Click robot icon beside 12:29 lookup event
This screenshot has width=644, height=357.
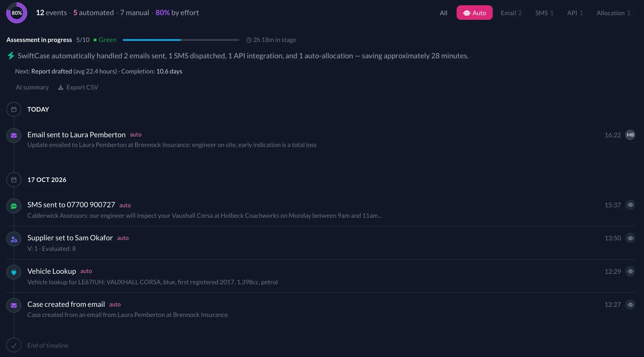click(630, 271)
